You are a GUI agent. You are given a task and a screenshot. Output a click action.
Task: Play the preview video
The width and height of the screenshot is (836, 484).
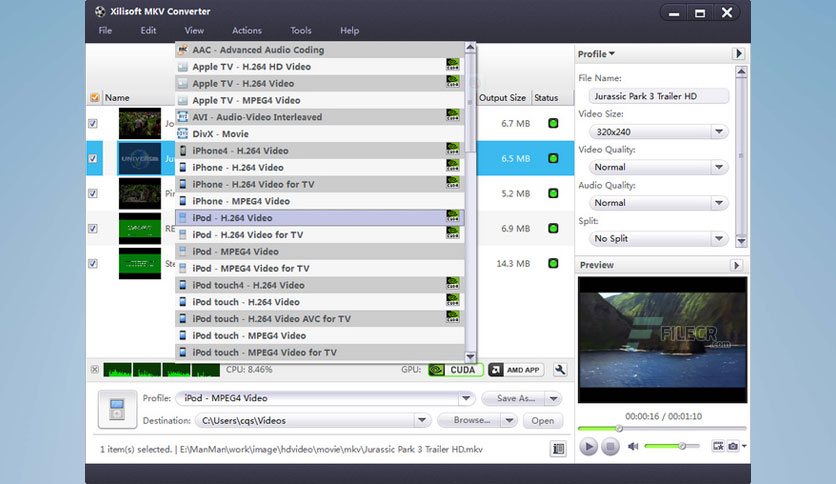pos(588,446)
